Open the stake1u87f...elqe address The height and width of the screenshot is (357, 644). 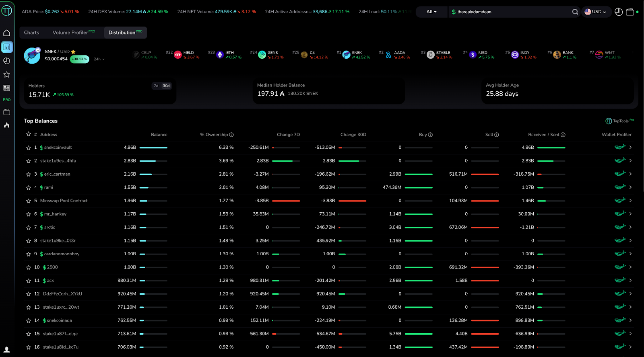60,334
